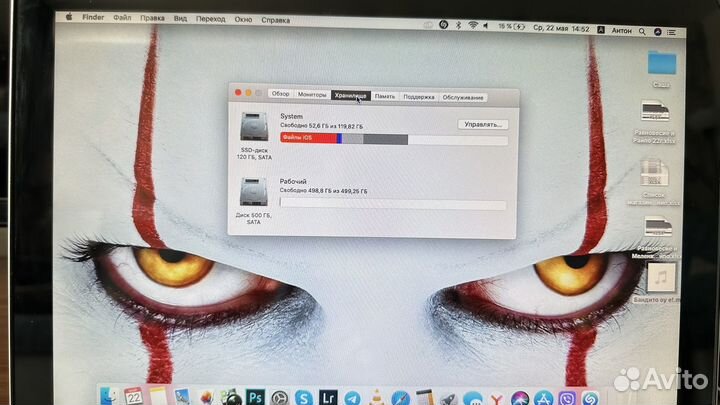Image resolution: width=720 pixels, height=405 pixels.
Task: Open the battery status showing 15 %
Action: [512, 27]
